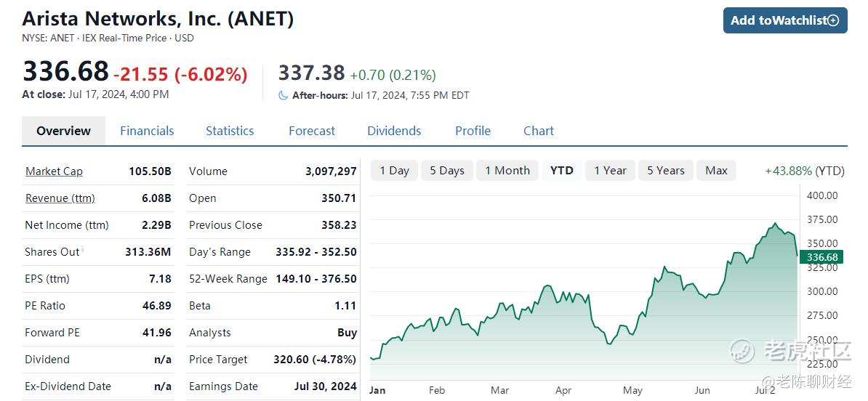This screenshot has width=868, height=401.
Task: Add ANET to Watchlist
Action: pos(785,20)
